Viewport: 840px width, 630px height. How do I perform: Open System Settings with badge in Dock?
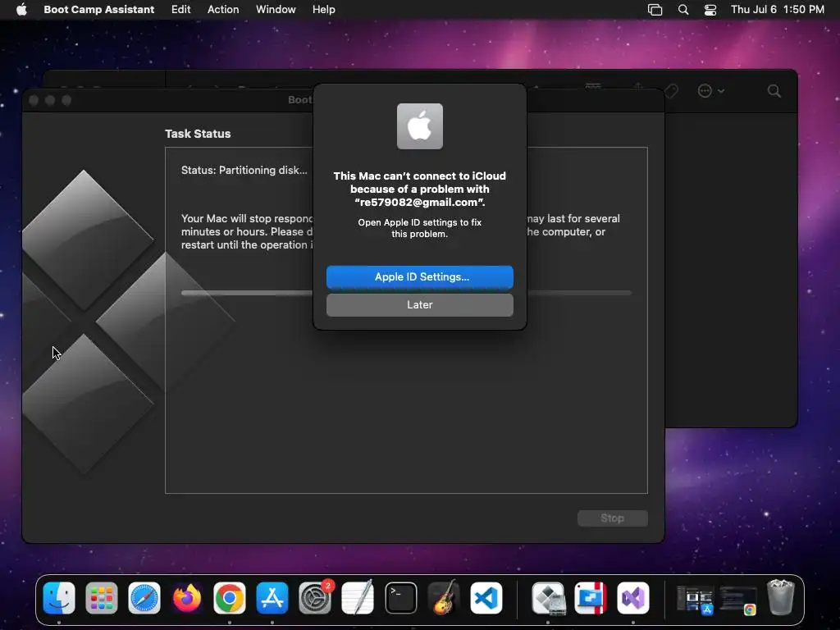315,598
